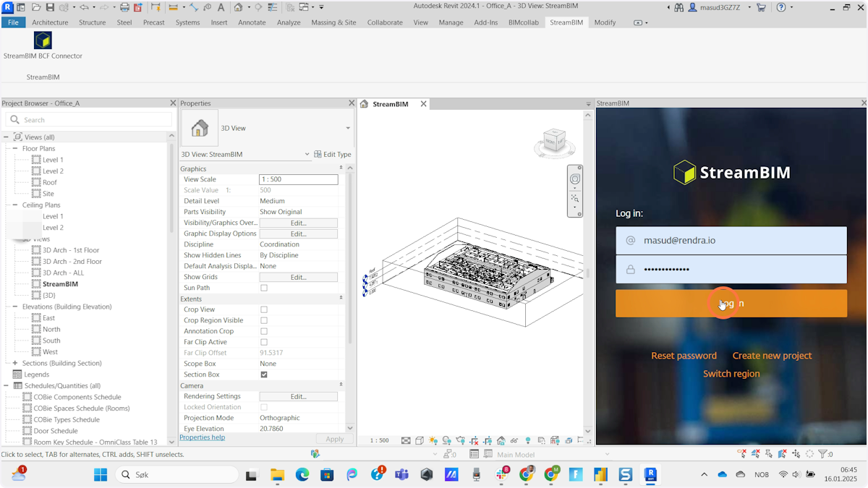Open the StreamBIM BCF Connector tool
This screenshot has height=488, width=868.
[x=43, y=45]
